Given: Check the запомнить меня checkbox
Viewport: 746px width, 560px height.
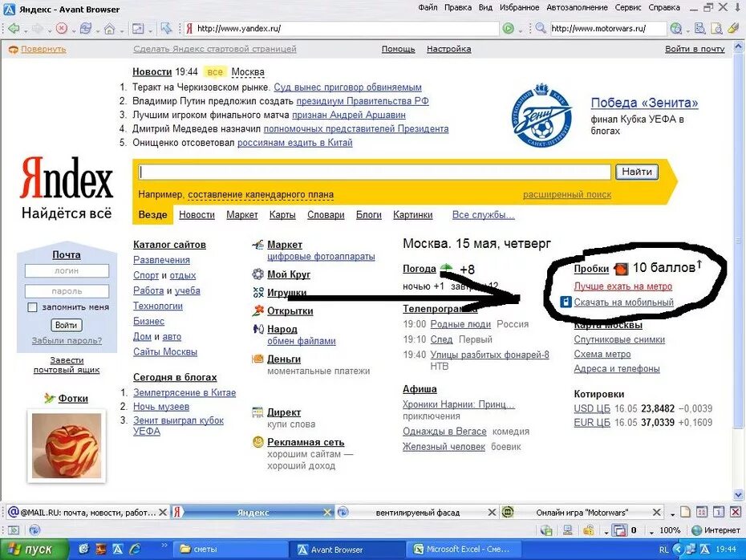Looking at the screenshot, I should pos(32,307).
